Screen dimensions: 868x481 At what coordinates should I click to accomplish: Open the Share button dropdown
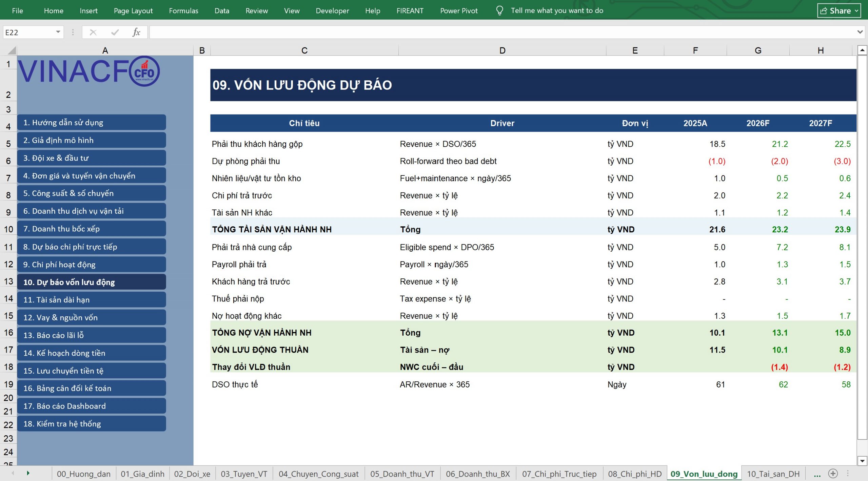tap(839, 11)
